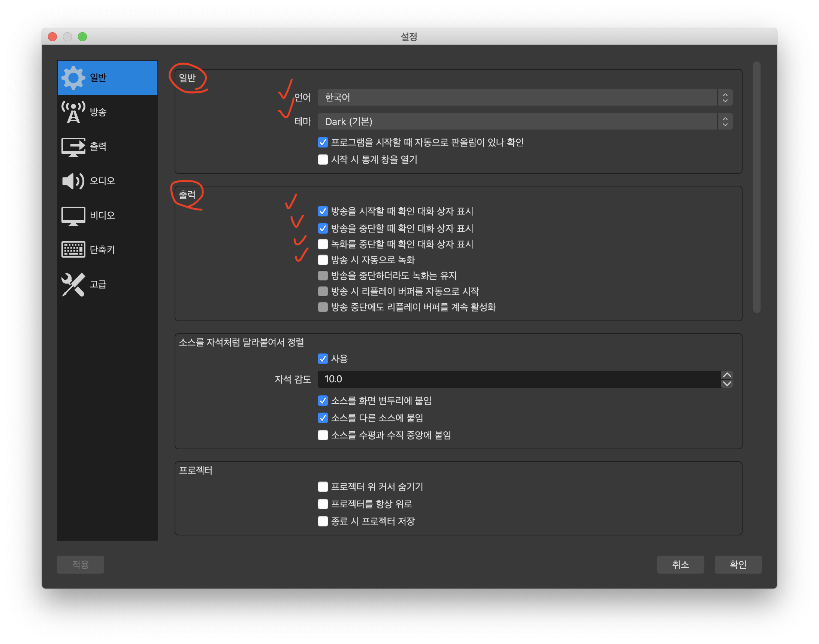Switch to the 방송 settings tab
Viewport: 819px width, 644px height.
pyautogui.click(x=98, y=112)
